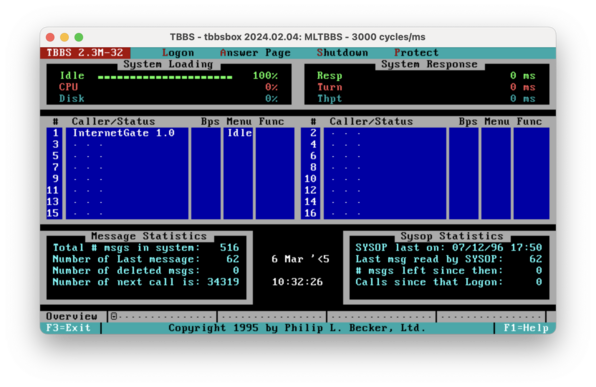
Task: Click the F1=Help function key label
Action: 526,328
